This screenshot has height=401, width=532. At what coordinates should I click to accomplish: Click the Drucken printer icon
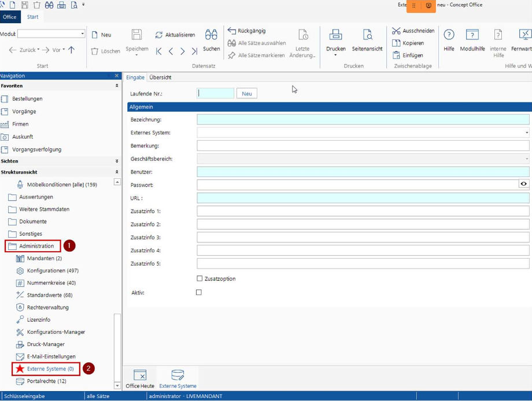(x=335, y=34)
